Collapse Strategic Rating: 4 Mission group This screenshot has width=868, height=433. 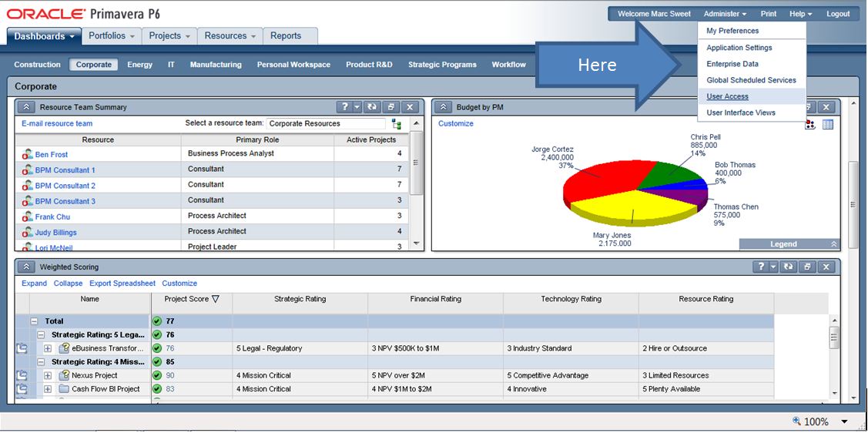click(x=41, y=362)
